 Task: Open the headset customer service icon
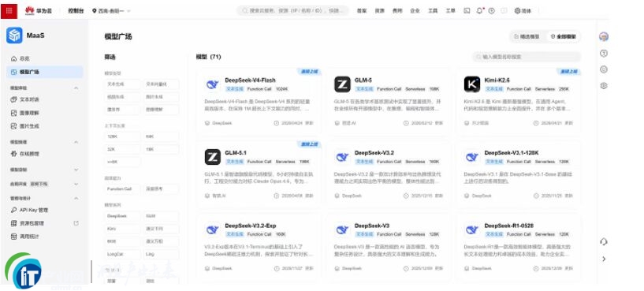[x=603, y=241]
